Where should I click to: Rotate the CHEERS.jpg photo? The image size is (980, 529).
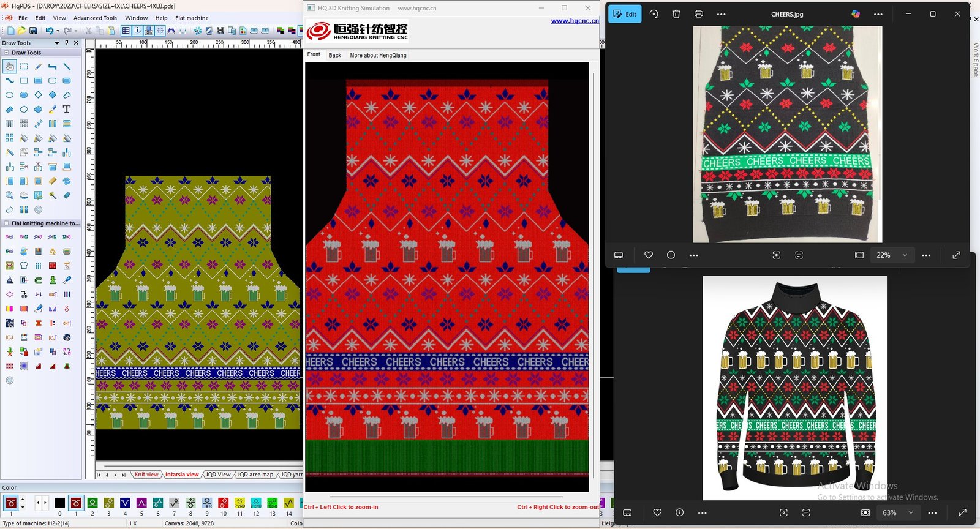(x=654, y=14)
